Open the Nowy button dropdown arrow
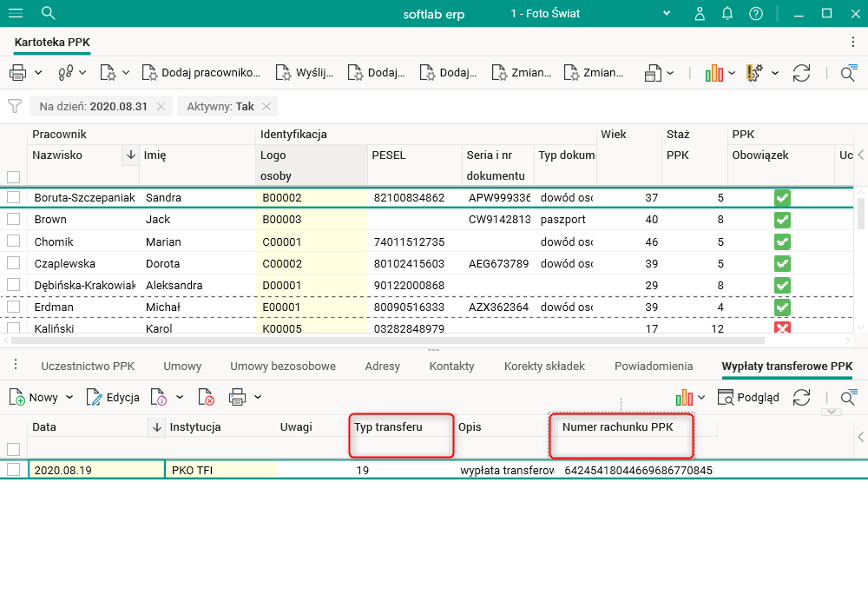The height and width of the screenshot is (608, 868). click(69, 397)
